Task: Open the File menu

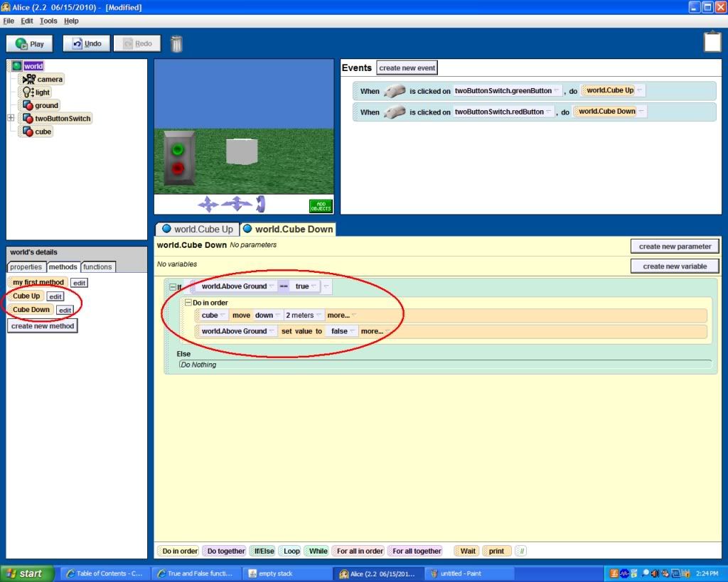Action: [x=9, y=21]
